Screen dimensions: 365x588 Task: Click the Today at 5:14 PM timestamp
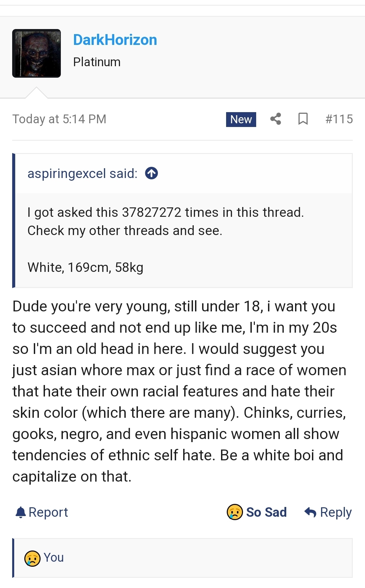point(59,119)
